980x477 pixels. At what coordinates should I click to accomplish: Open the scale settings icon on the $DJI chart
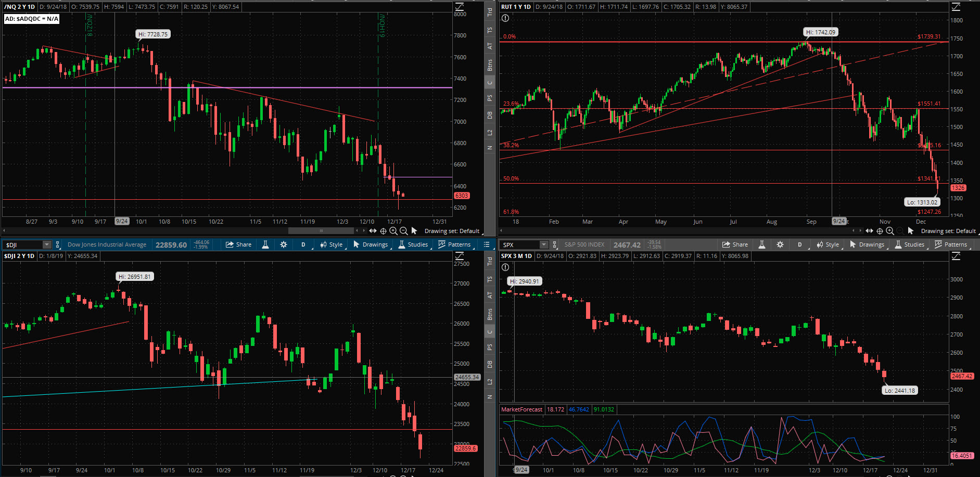click(460, 256)
